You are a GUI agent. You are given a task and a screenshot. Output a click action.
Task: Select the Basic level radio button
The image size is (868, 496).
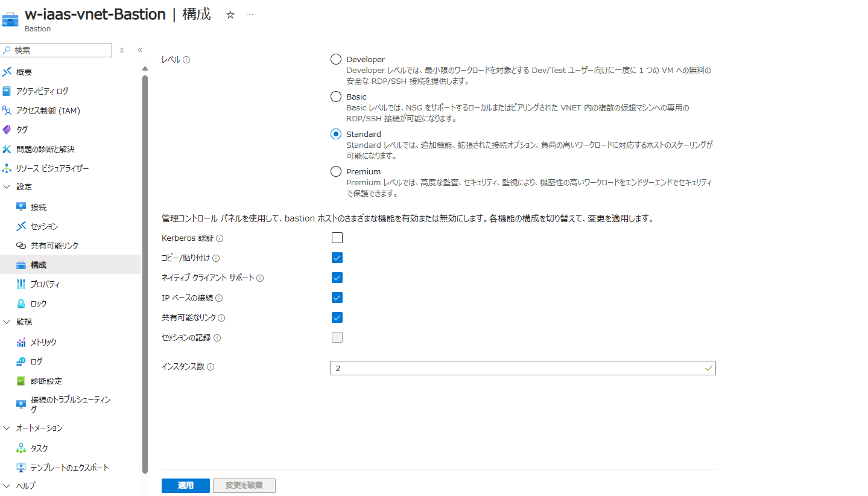pyautogui.click(x=336, y=97)
